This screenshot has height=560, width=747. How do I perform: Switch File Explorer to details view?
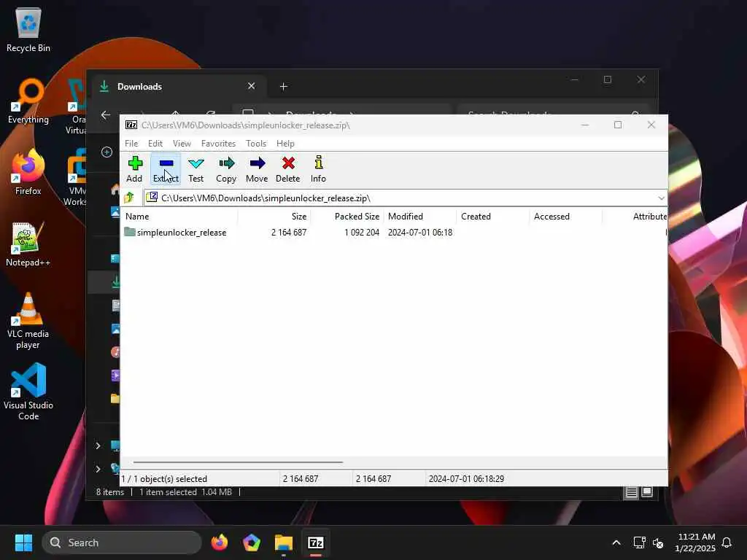[x=631, y=492]
